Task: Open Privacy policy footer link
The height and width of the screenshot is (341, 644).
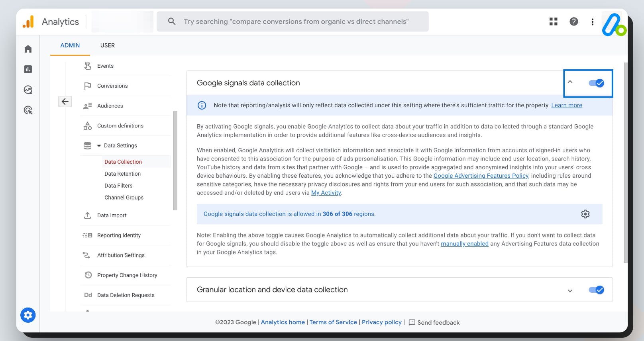Action: [x=382, y=322]
